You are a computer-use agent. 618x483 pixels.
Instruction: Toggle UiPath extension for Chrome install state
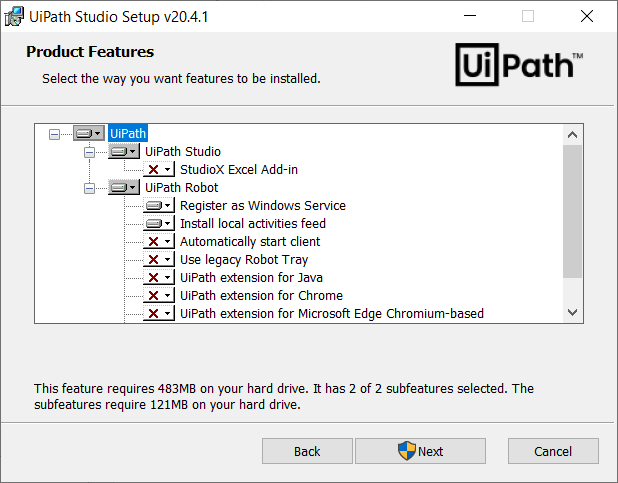(158, 295)
